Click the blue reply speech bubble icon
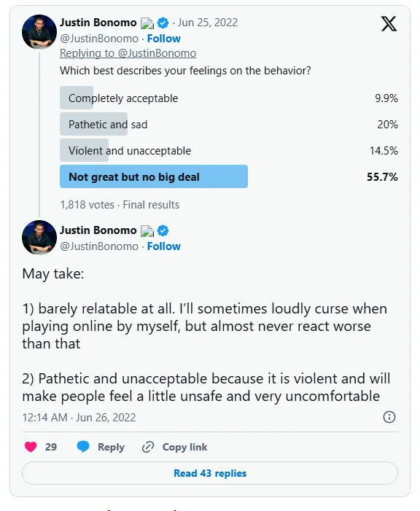 [x=83, y=446]
